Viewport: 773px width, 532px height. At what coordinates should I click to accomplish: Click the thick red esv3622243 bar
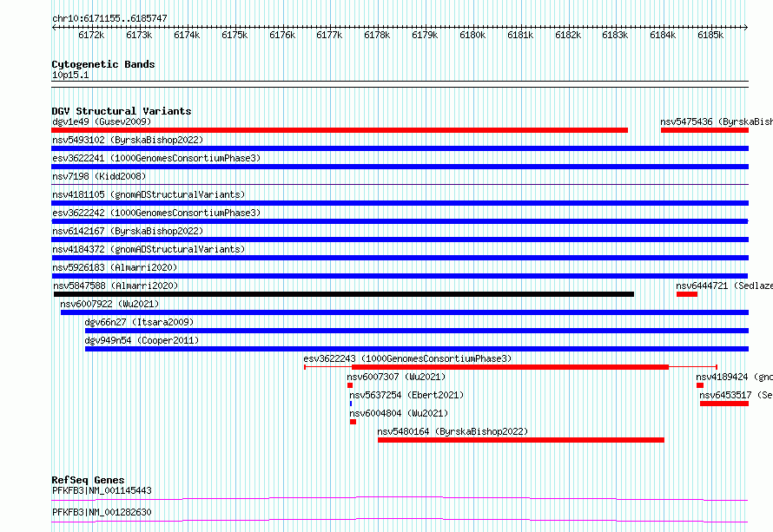[x=510, y=367]
